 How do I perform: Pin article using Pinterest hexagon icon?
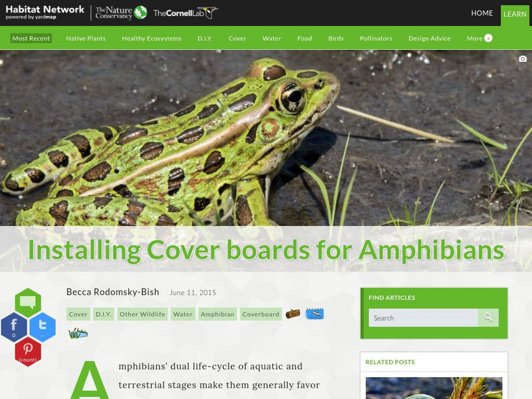28,352
